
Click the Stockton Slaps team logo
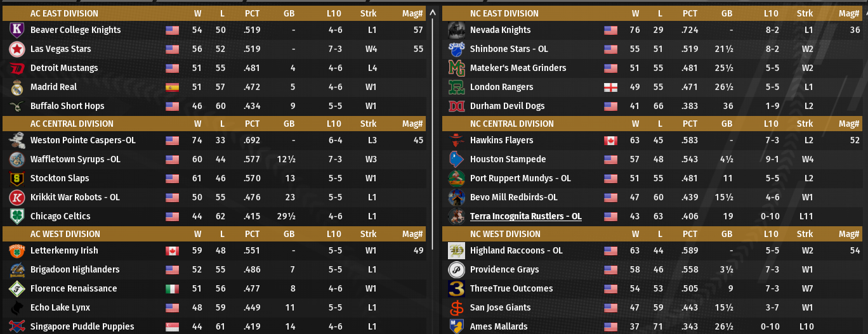pyautogui.click(x=17, y=178)
